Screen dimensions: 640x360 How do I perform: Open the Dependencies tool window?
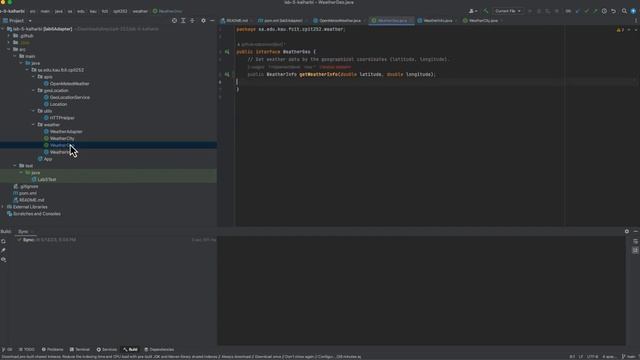(x=159, y=350)
